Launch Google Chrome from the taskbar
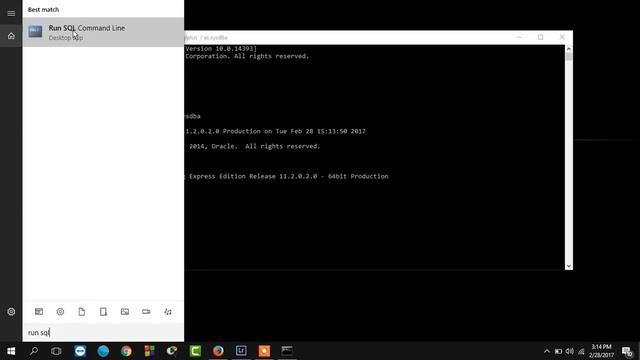This screenshot has height=360, width=640. 126,351
